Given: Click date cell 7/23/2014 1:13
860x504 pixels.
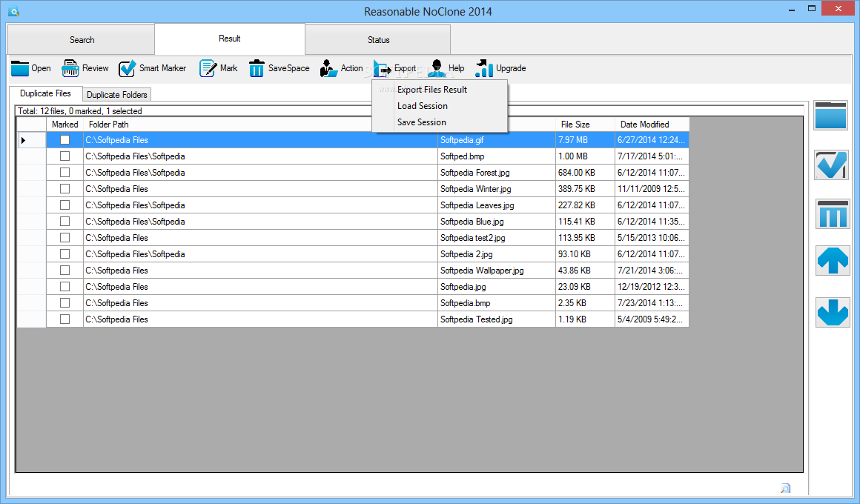Looking at the screenshot, I should pyautogui.click(x=652, y=302).
